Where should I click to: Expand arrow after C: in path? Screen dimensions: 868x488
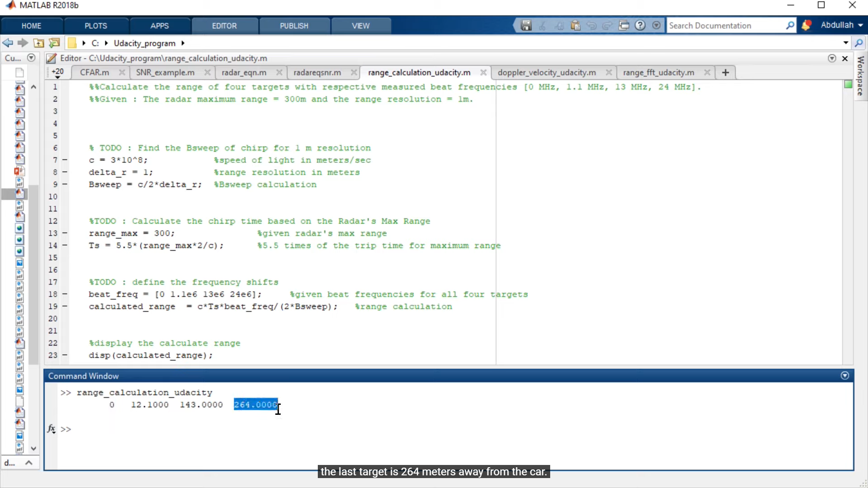pyautogui.click(x=106, y=43)
